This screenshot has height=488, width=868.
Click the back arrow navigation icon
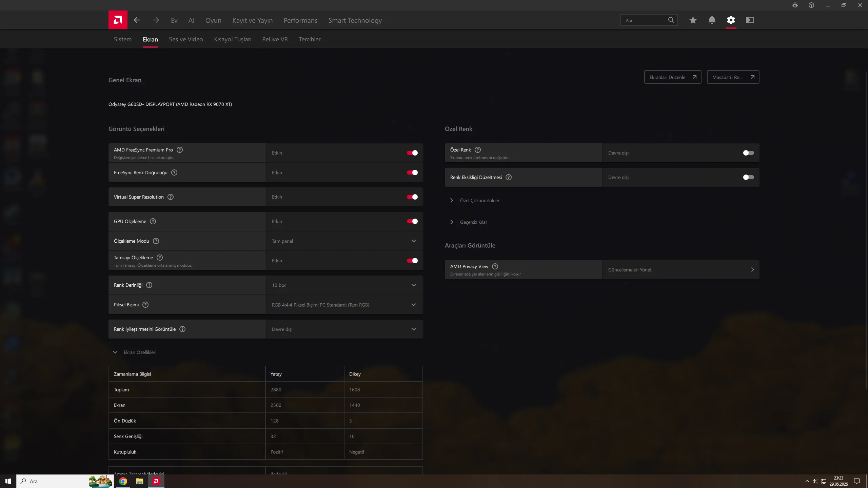137,20
